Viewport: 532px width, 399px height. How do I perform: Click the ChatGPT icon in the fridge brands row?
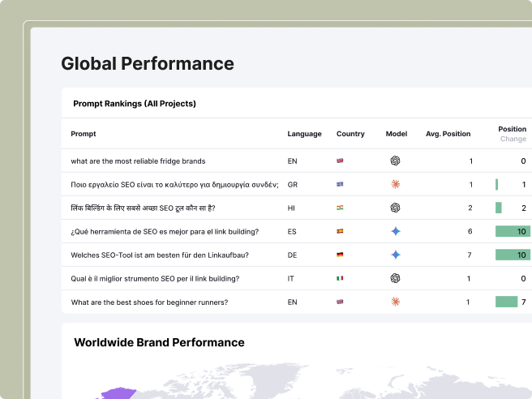pos(396,161)
